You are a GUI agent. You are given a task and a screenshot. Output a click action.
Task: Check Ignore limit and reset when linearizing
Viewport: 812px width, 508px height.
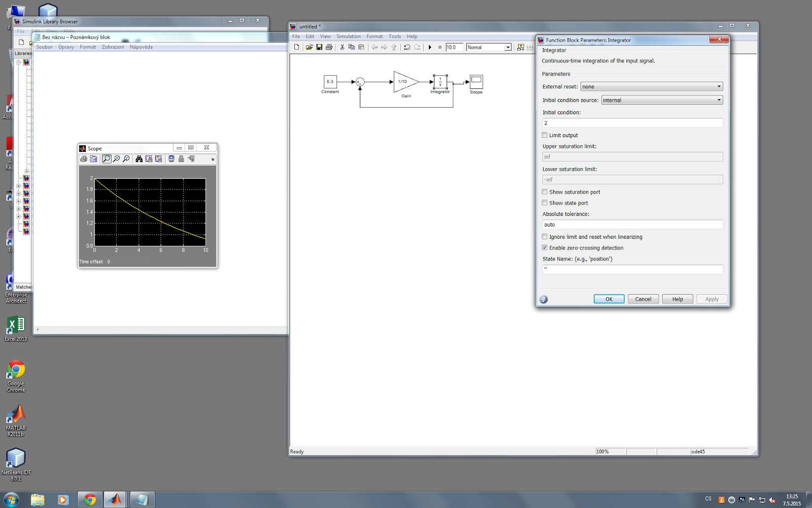pyautogui.click(x=545, y=237)
